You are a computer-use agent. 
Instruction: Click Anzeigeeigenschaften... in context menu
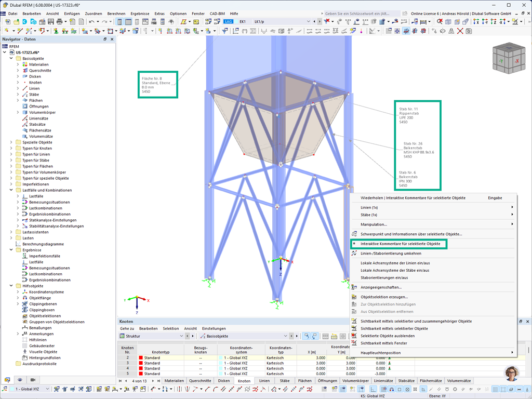[x=381, y=287]
